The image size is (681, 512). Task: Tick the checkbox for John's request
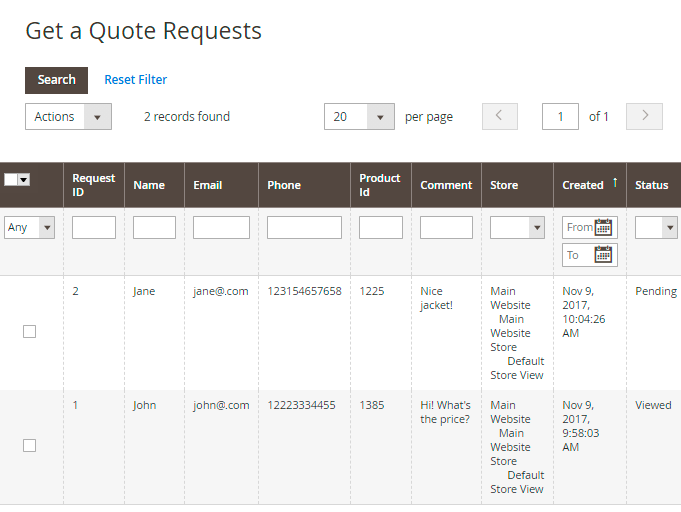pos(29,445)
